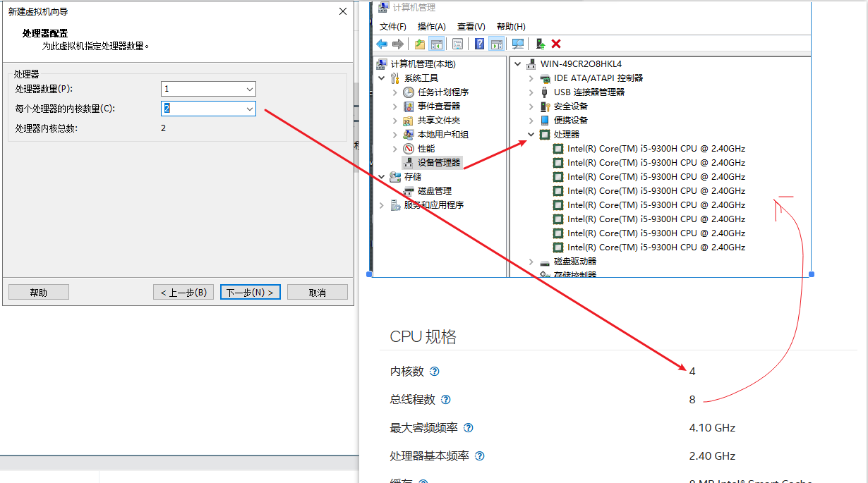Click the help icon beside 最大睿频频率
Screen dimensions: 868x483
(x=468, y=428)
